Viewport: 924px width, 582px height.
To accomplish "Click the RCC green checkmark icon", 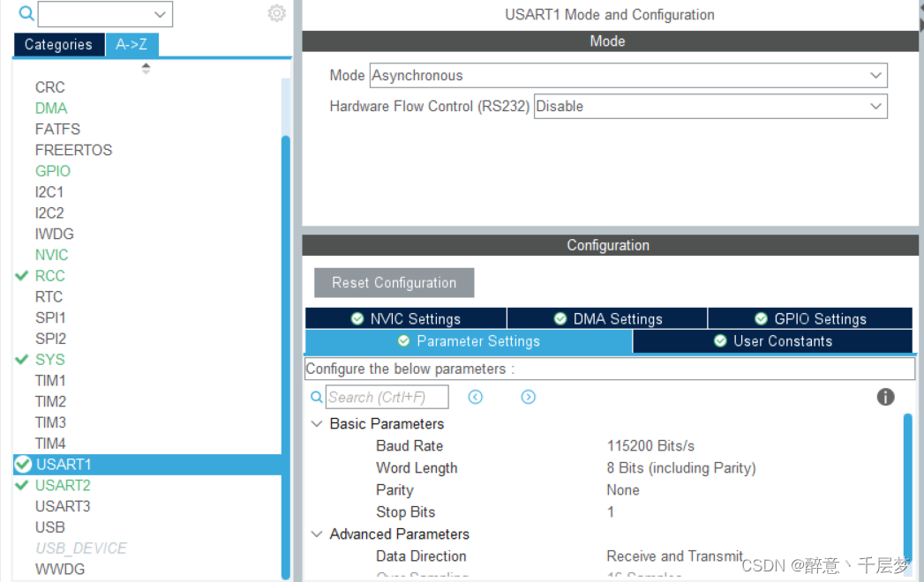I will click(x=22, y=276).
